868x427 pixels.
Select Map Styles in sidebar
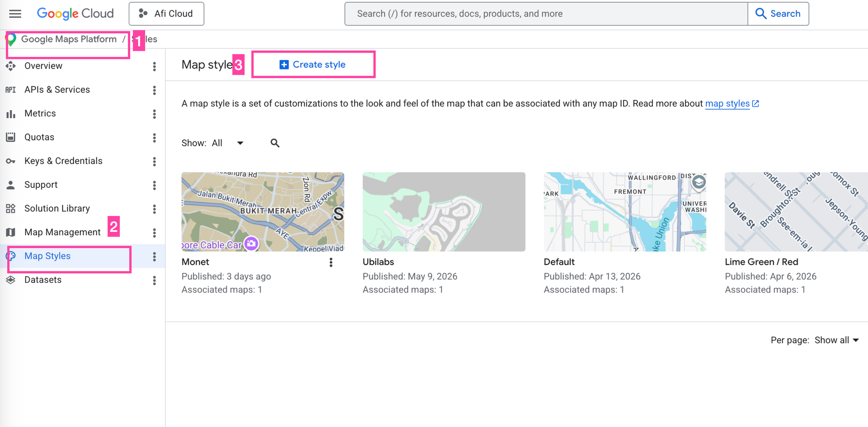47,256
